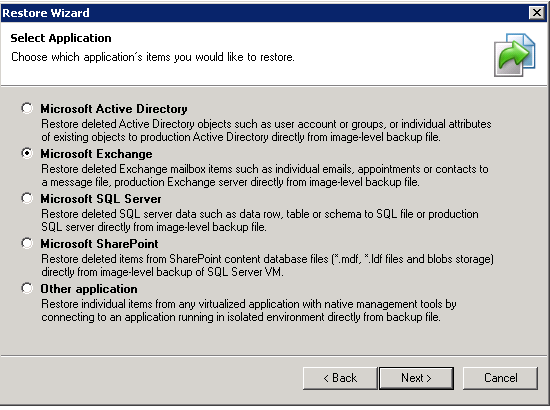The image size is (550, 410).
Task: Click the Microsoft SharePoint label text
Action: (x=99, y=243)
